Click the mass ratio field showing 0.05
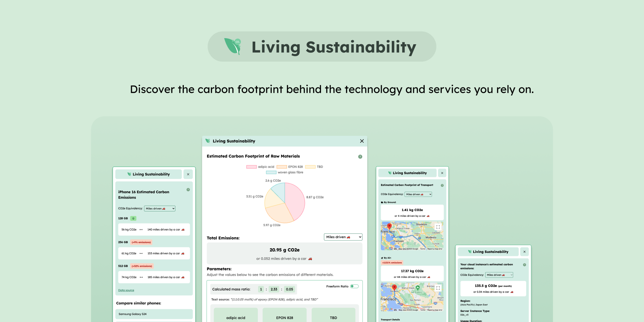 (289, 289)
